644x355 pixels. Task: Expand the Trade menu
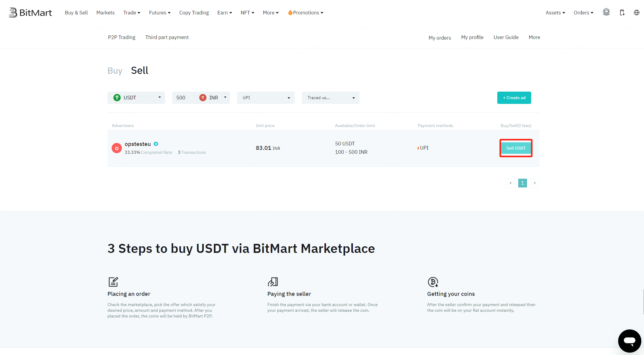coord(132,13)
